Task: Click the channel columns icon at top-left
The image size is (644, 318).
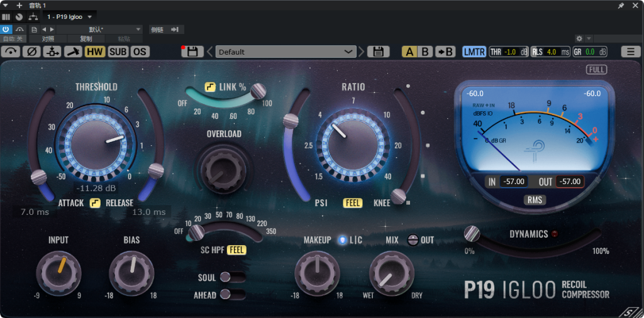Action: 6,17
